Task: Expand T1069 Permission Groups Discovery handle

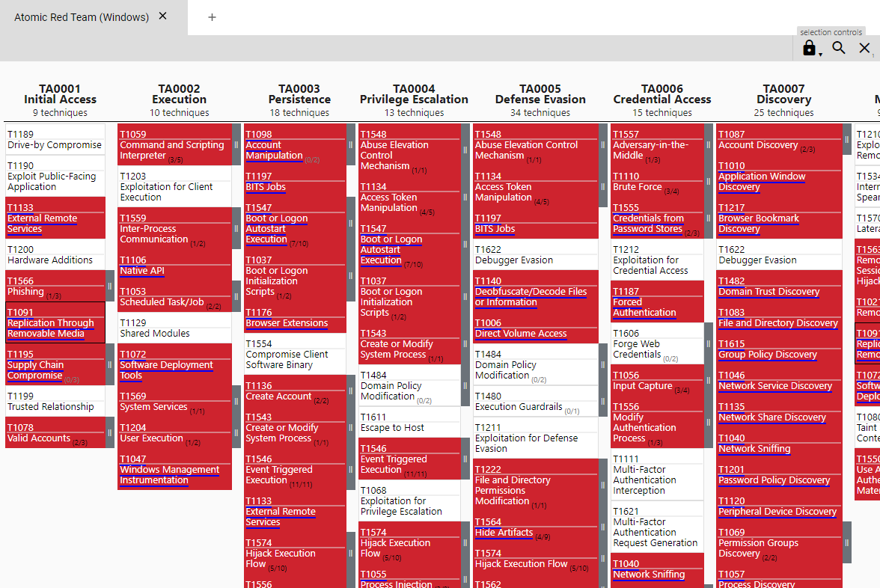Action: (x=847, y=542)
